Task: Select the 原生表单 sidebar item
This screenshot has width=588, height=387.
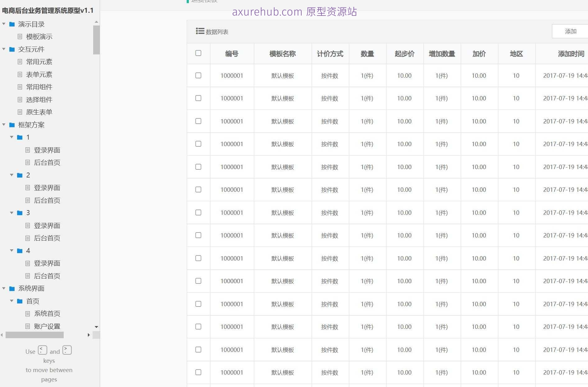Action: [x=39, y=112]
